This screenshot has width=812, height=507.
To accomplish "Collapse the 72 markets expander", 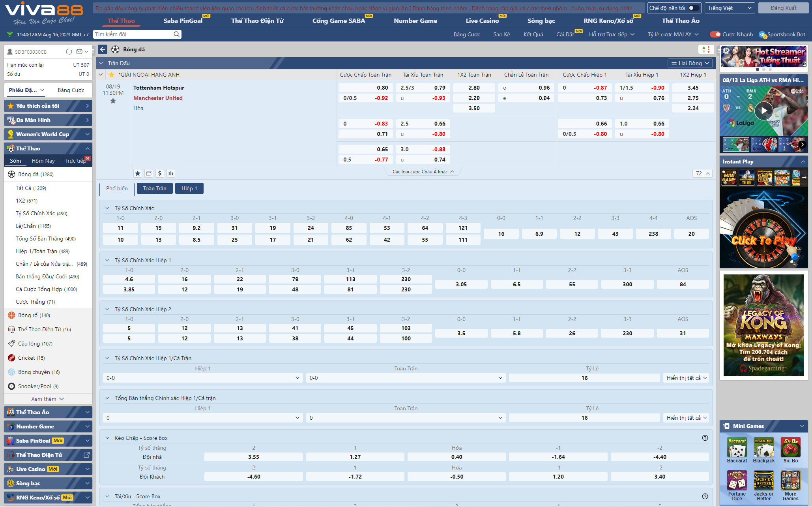I will click(702, 173).
